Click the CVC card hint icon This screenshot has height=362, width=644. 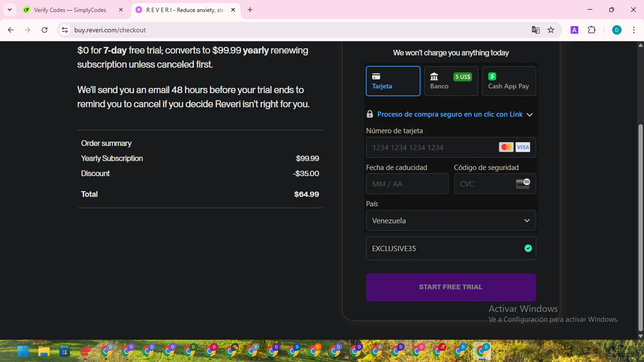(x=523, y=184)
